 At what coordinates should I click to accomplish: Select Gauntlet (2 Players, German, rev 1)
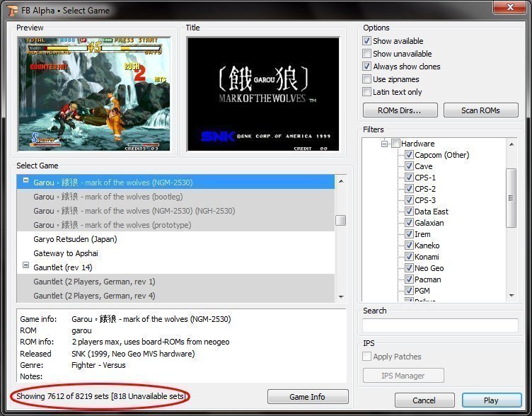click(175, 282)
